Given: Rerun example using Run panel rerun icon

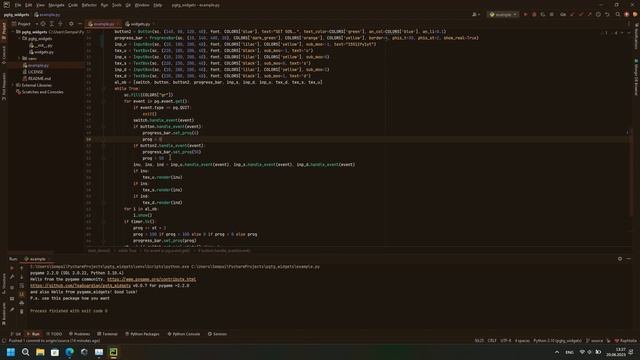Looking at the screenshot, I should 12,268.
